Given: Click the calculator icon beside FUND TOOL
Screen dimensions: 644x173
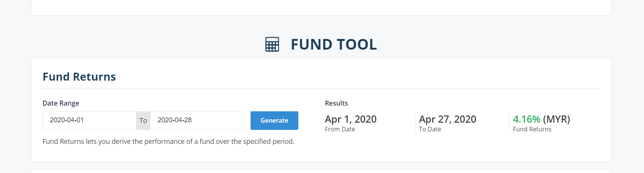Looking at the screenshot, I should [272, 44].
